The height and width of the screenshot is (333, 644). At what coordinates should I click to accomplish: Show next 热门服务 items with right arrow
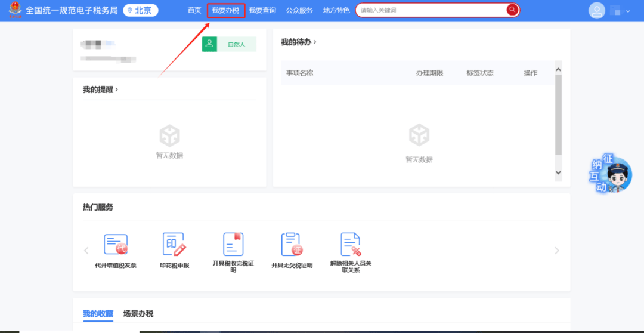coord(557,251)
